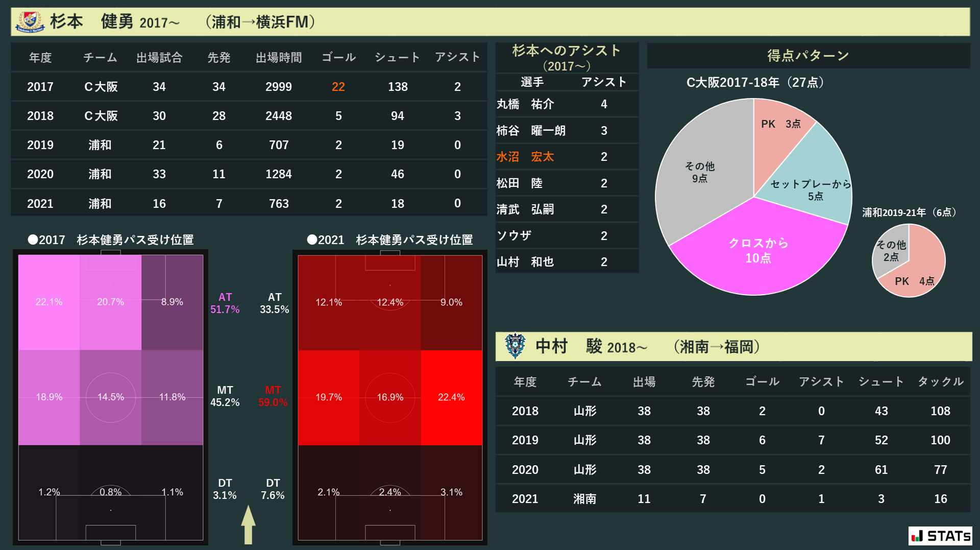Image resolution: width=980 pixels, height=550 pixels.
Task: Click the 138 shots value for 2017
Action: pos(398,87)
